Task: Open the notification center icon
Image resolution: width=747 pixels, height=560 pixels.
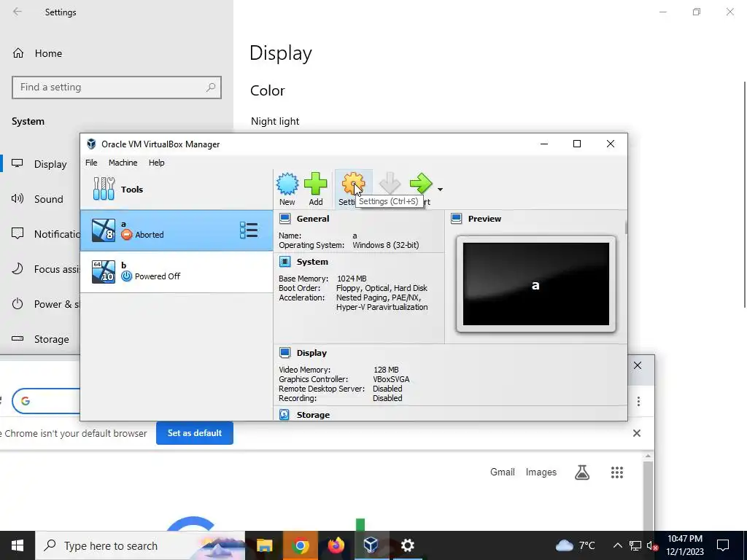Action: 723,545
